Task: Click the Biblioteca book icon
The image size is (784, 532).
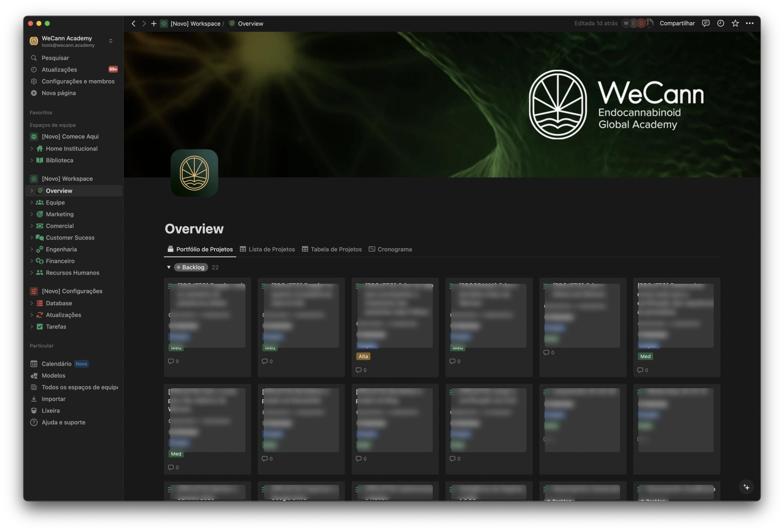Action: (x=40, y=160)
